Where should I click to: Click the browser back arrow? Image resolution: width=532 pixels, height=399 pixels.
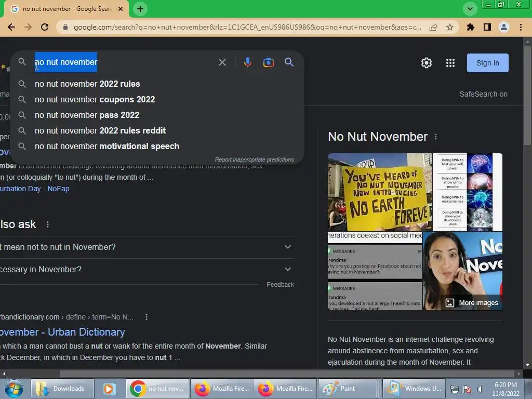[11, 27]
